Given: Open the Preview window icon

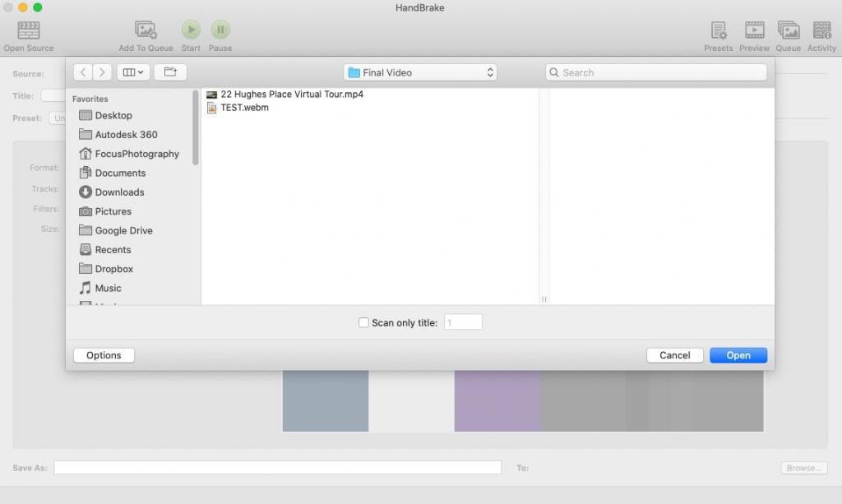Looking at the screenshot, I should (x=755, y=30).
